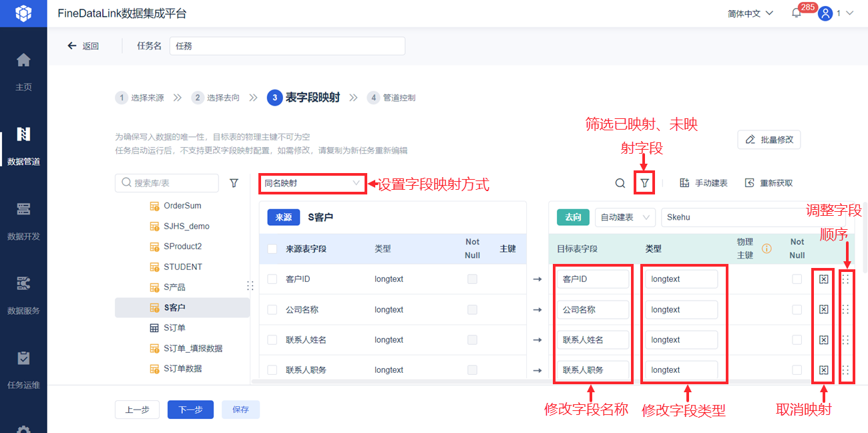Screen dimensions: 868x433
Task: Go to step 4 管道控制
Action: tap(391, 98)
